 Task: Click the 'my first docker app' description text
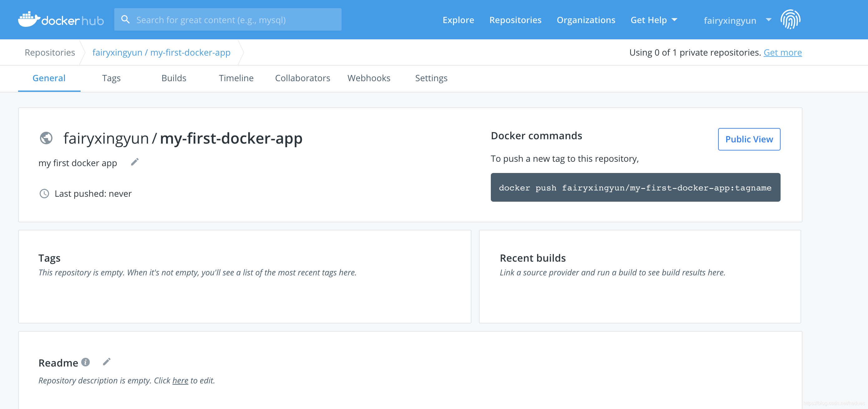click(x=78, y=163)
